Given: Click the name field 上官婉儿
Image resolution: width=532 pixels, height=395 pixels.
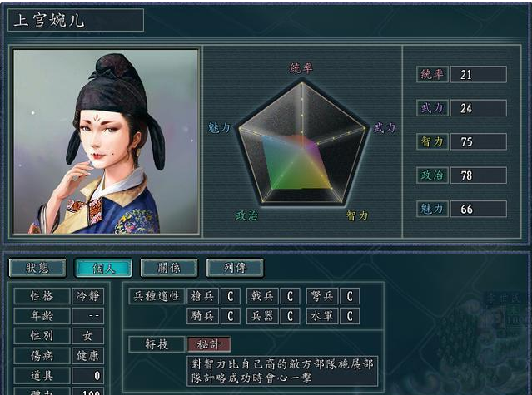Looking at the screenshot, I should [x=76, y=20].
